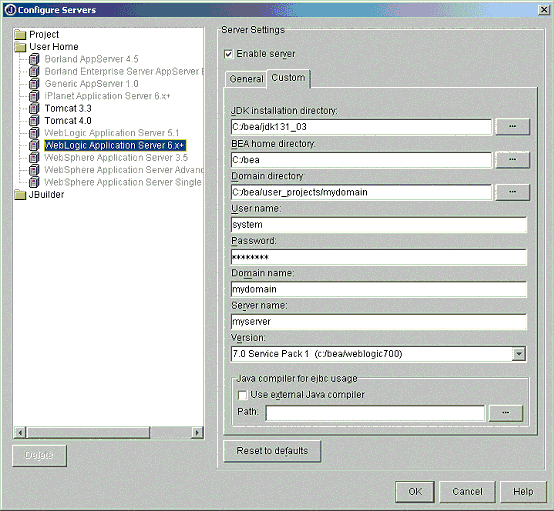The width and height of the screenshot is (554, 511).
Task: Click the Password field
Action: pyautogui.click(x=379, y=257)
